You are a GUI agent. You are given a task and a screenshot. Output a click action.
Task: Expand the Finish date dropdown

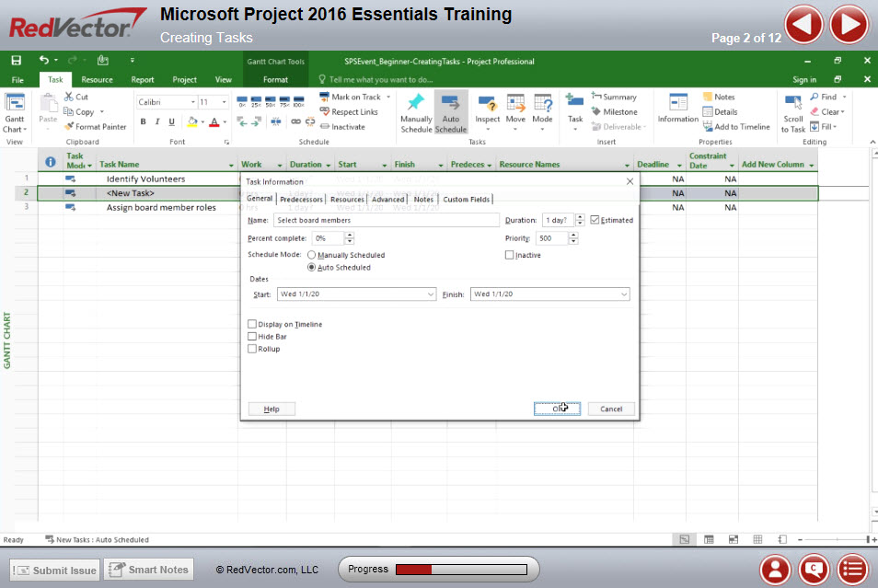[x=624, y=294]
